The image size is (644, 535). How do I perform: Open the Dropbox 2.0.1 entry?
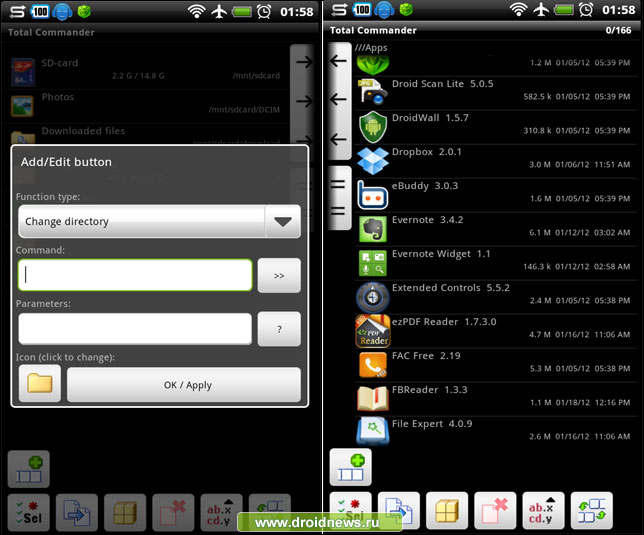pyautogui.click(x=496, y=160)
